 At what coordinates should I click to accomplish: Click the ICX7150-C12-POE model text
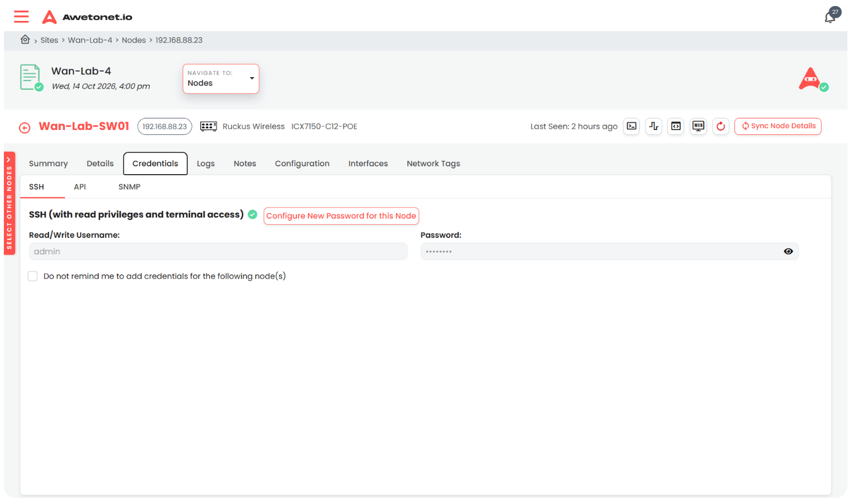click(325, 127)
